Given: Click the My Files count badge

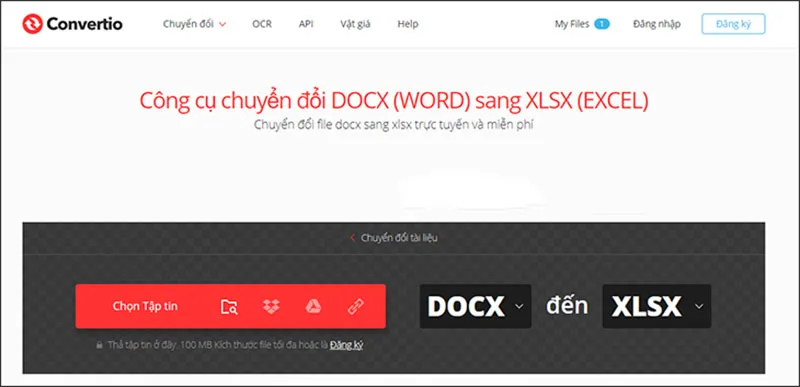Looking at the screenshot, I should (x=602, y=24).
